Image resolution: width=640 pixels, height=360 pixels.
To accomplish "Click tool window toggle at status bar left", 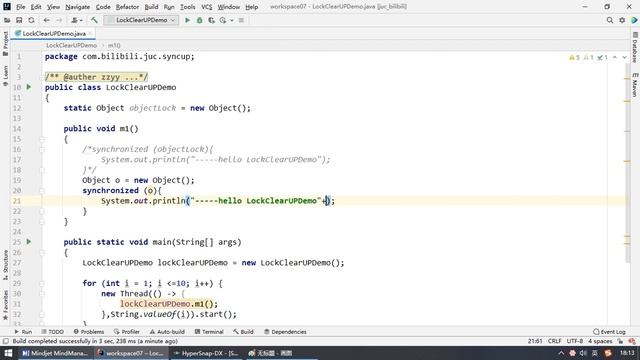I will pos(5,341).
